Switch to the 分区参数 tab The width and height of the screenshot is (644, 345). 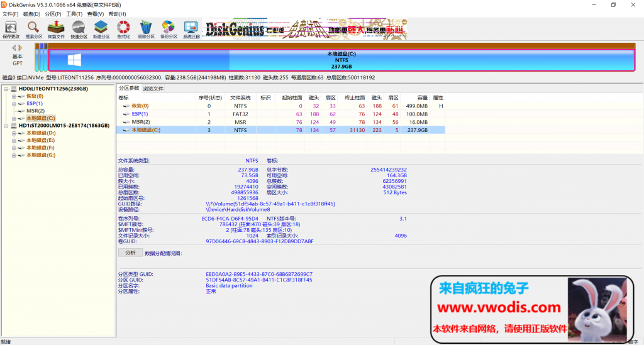(x=129, y=88)
